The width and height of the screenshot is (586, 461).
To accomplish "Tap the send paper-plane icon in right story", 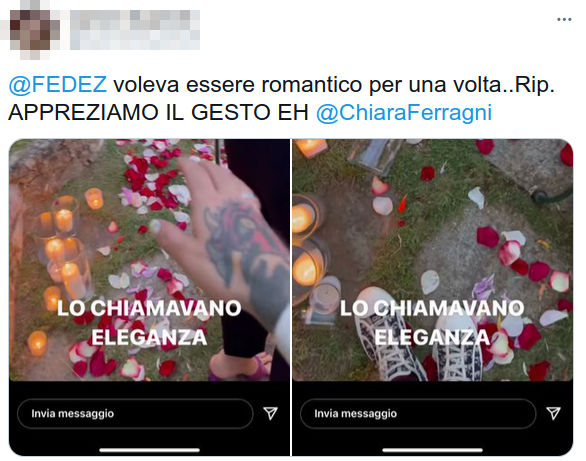I will 553,413.
